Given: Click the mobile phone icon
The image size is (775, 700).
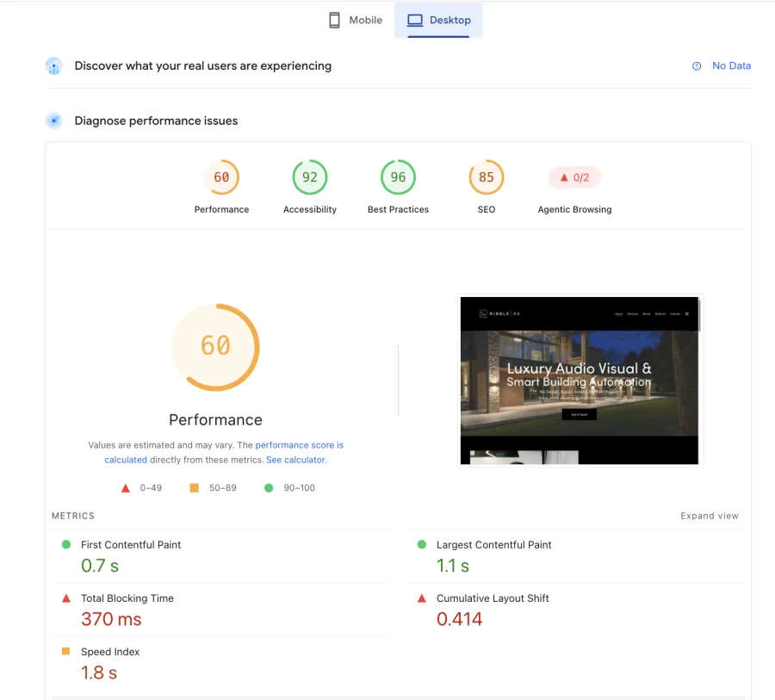Looking at the screenshot, I should pos(335,21).
